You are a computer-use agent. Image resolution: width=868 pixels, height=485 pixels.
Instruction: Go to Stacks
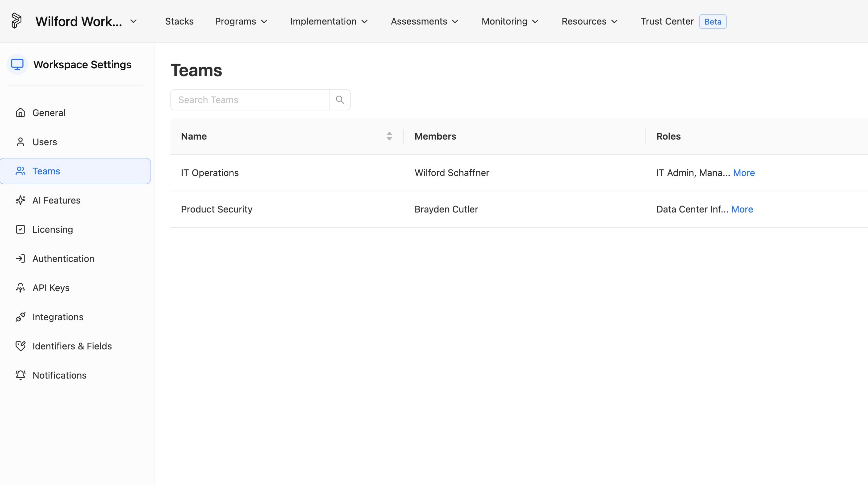pyautogui.click(x=179, y=21)
